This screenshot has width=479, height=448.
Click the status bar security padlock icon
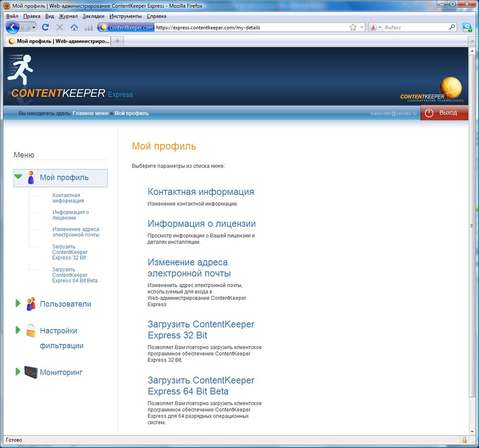click(x=464, y=440)
